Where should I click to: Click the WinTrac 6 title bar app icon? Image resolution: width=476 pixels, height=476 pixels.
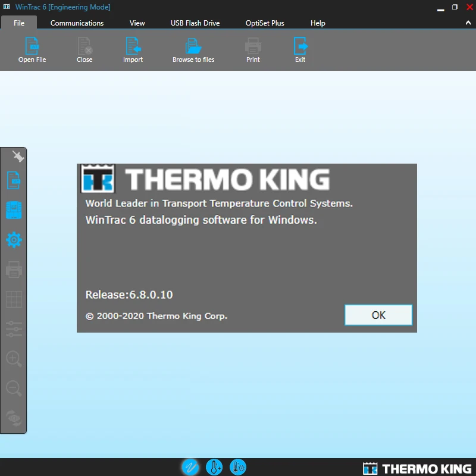pyautogui.click(x=7, y=7)
